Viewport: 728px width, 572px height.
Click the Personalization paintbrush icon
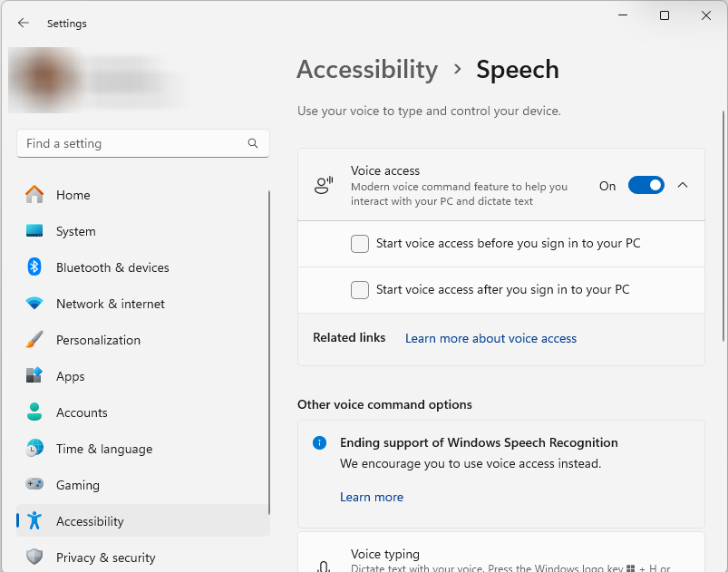click(34, 339)
